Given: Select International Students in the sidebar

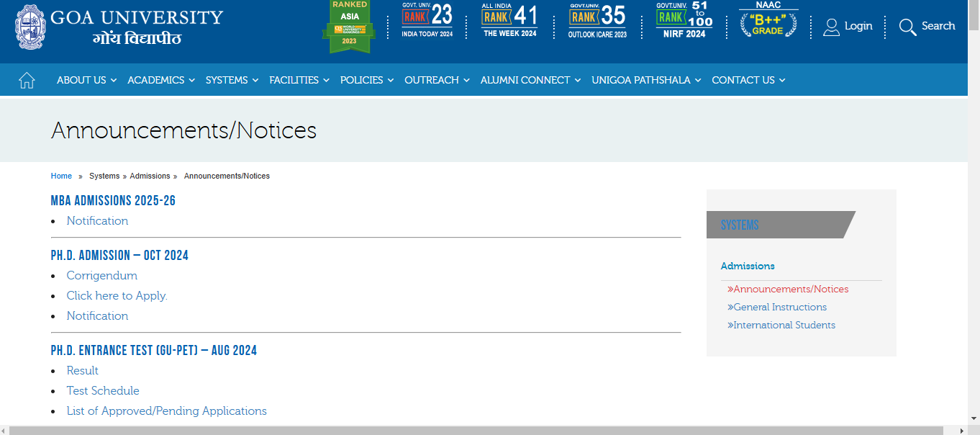Looking at the screenshot, I should click(781, 325).
